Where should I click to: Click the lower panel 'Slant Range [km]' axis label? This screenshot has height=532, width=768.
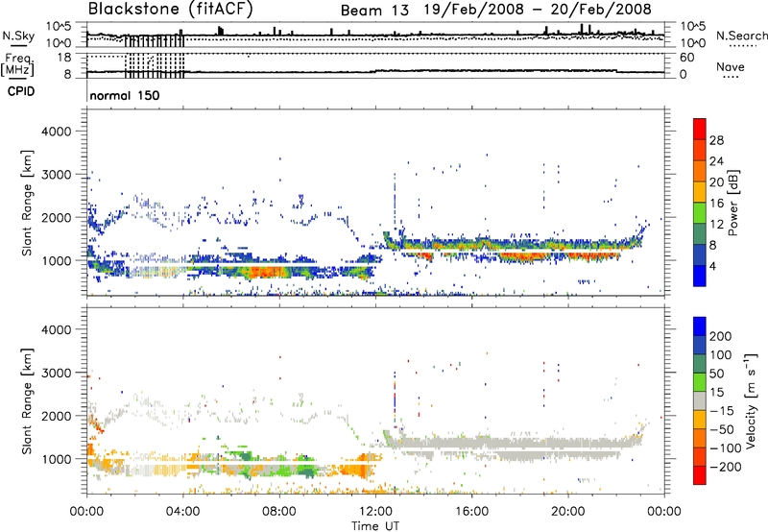tap(27, 401)
